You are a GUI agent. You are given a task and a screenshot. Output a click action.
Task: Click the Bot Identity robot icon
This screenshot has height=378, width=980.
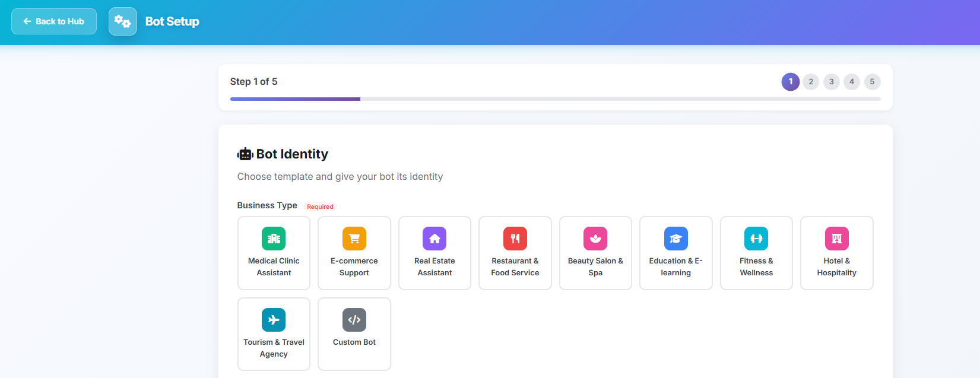pyautogui.click(x=245, y=154)
